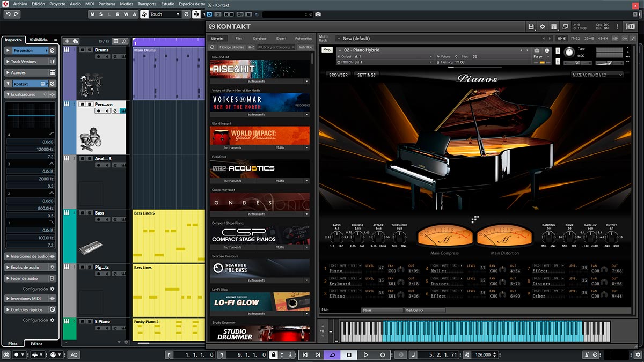Image resolution: width=644 pixels, height=362 pixels.
Task: Click the BROWSER button in Pianos
Action: coord(339,75)
